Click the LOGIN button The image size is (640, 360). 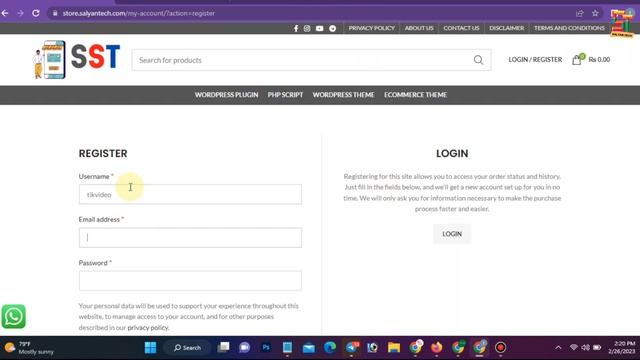click(x=452, y=234)
